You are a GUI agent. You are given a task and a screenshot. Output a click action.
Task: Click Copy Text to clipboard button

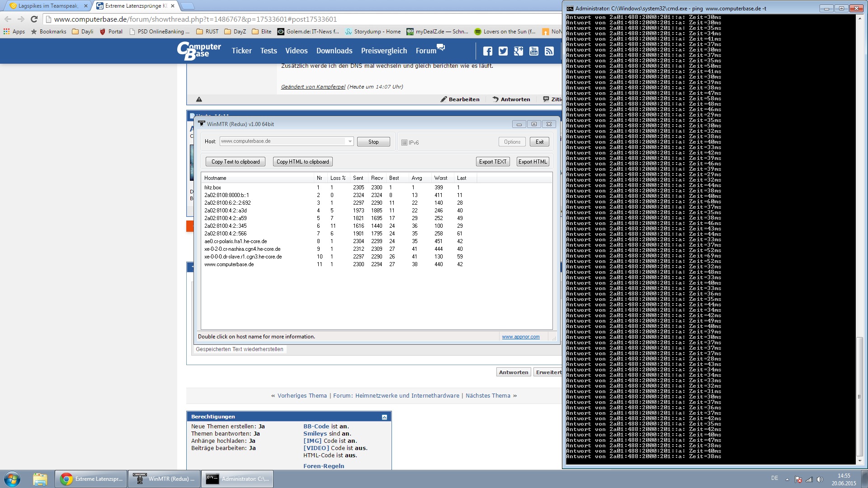(x=236, y=162)
